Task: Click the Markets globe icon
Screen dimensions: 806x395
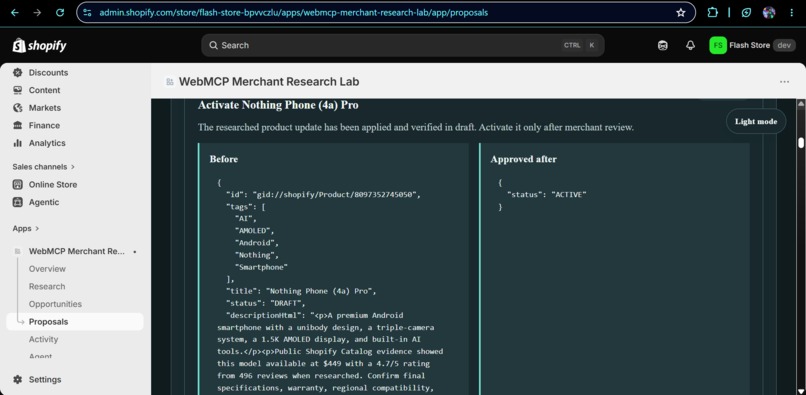Action: (17, 107)
